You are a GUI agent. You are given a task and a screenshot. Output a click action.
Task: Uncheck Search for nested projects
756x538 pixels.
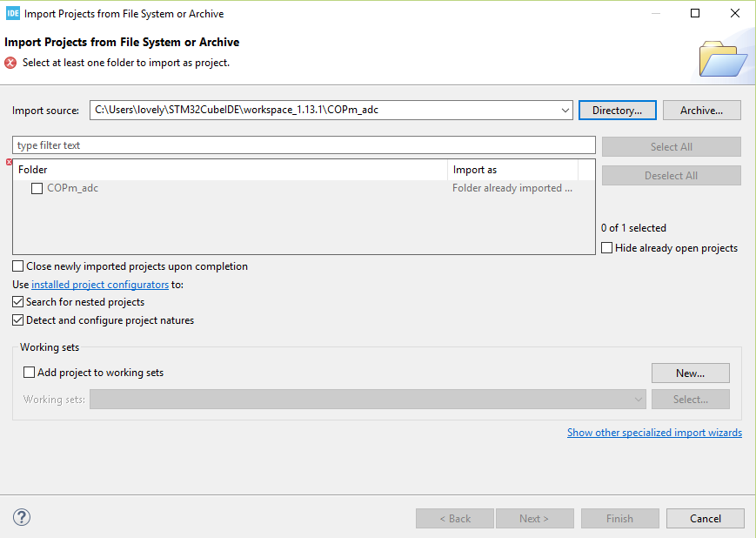[x=18, y=302]
